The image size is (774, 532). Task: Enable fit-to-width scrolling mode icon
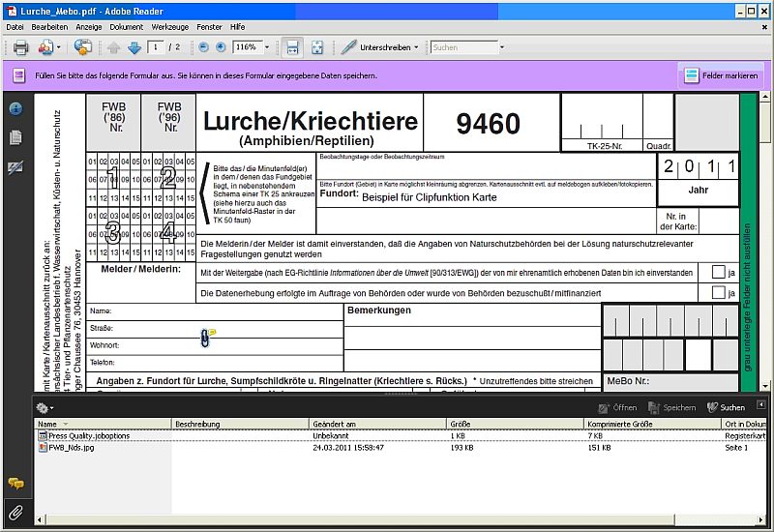(291, 46)
